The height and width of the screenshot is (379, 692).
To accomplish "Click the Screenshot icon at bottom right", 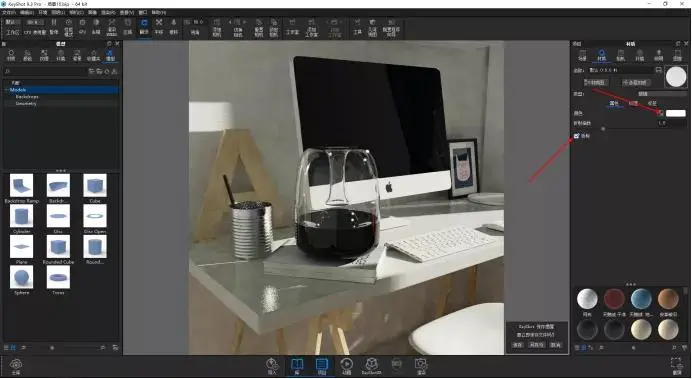I will click(677, 366).
